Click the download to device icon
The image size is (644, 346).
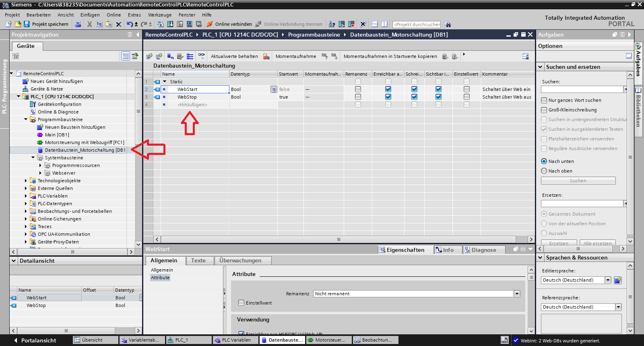170,24
